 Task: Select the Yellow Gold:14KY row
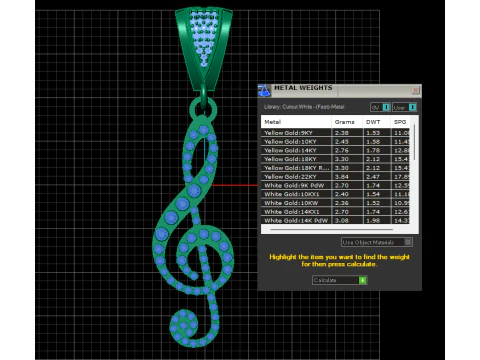335,150
